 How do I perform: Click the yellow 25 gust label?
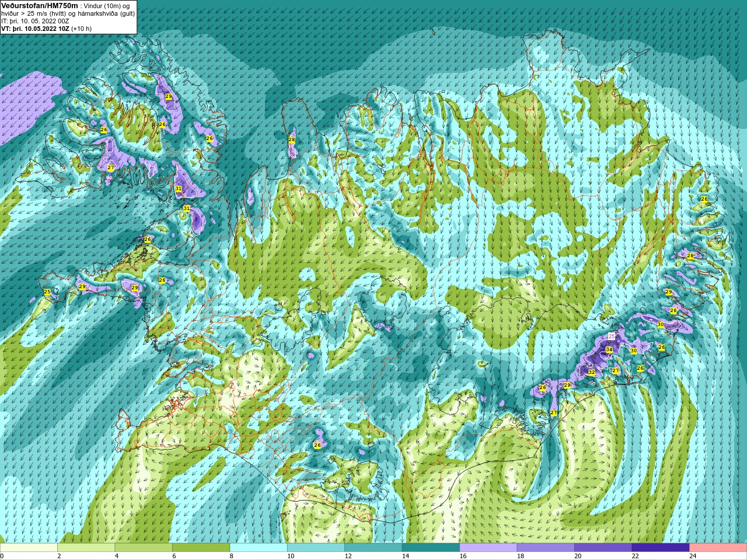click(47, 292)
